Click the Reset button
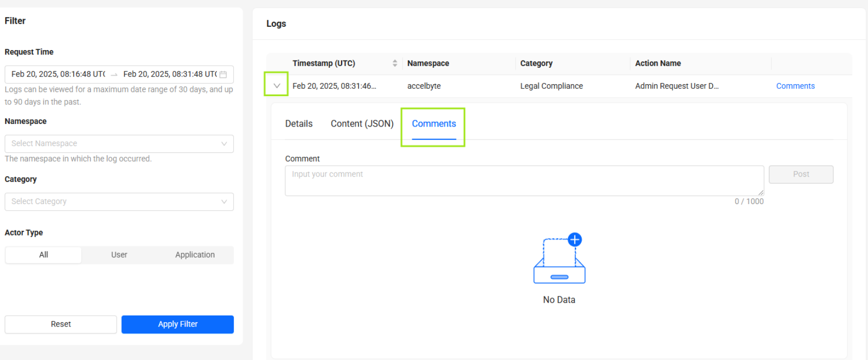The image size is (868, 360). (61, 324)
